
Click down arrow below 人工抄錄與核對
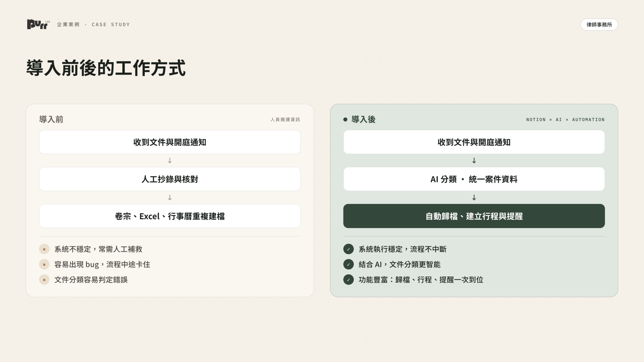170,197
